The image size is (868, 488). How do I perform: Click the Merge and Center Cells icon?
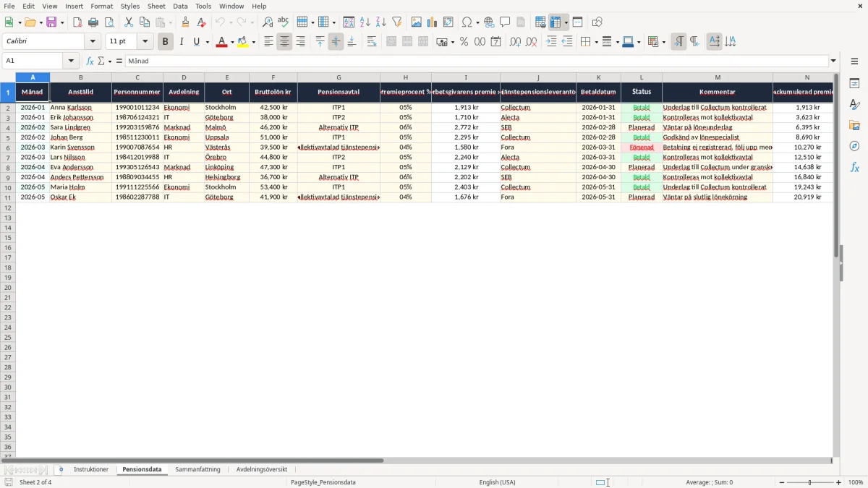coord(391,42)
